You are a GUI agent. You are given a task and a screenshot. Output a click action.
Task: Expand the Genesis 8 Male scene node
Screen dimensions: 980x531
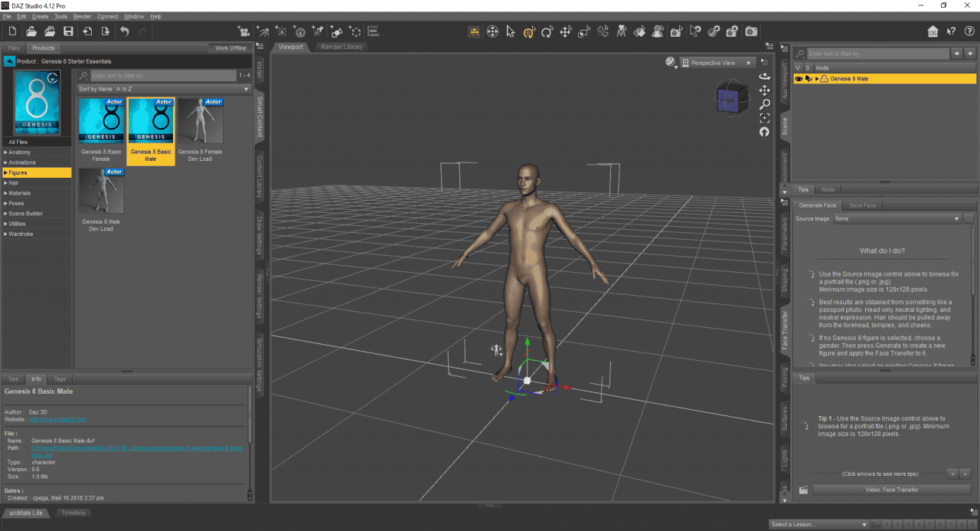[816, 78]
